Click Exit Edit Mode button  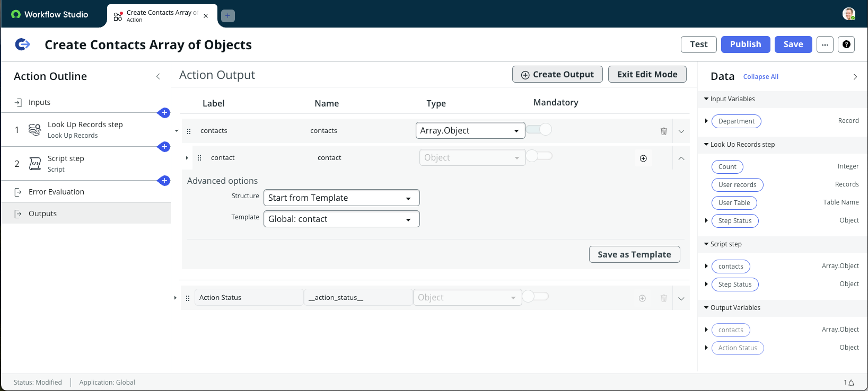tap(647, 74)
